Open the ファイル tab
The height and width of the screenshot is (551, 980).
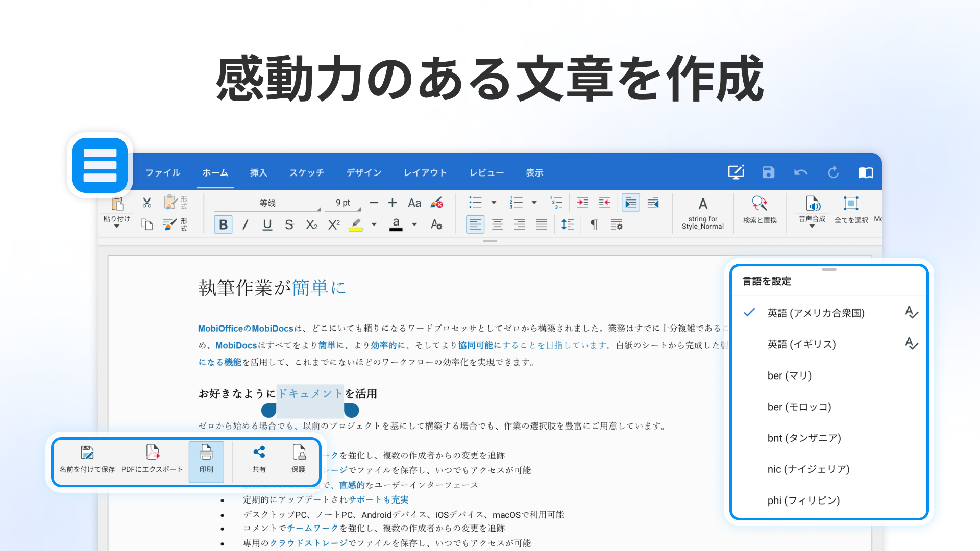click(163, 173)
